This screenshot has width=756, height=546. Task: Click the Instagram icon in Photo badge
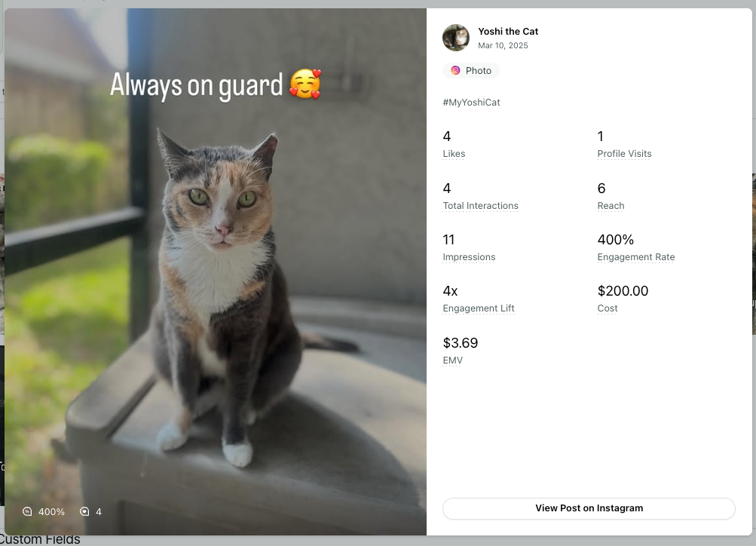click(455, 70)
